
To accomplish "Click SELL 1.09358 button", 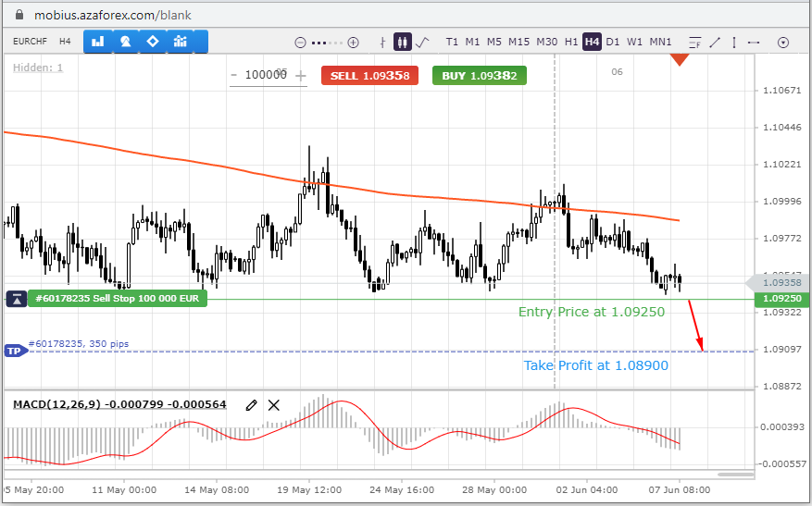I will [x=369, y=76].
